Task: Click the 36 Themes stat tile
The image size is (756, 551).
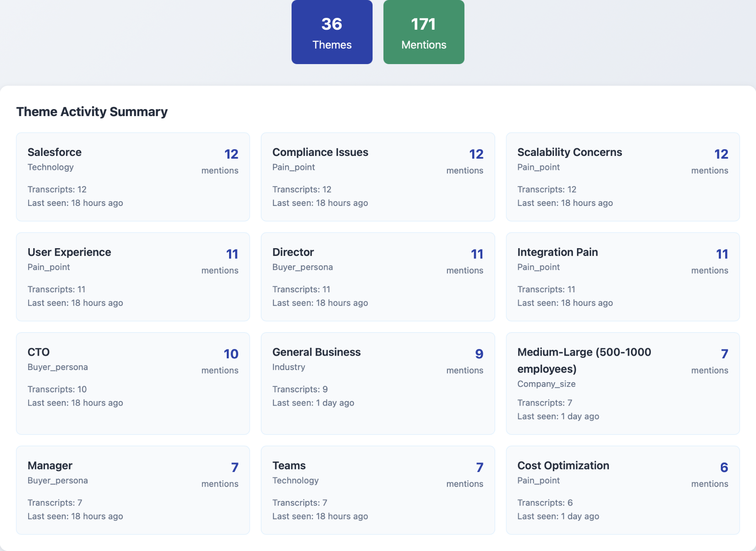Action: [331, 32]
